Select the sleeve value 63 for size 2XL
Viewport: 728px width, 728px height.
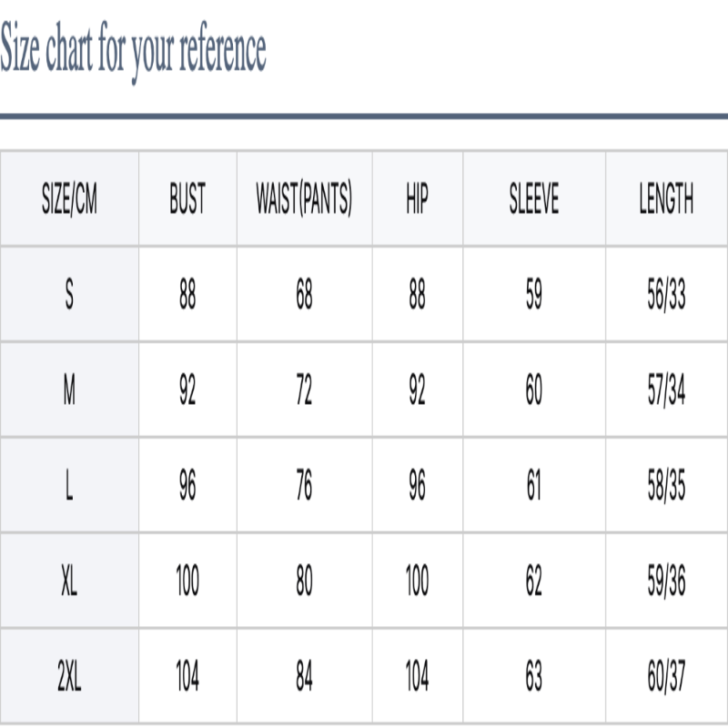(x=534, y=677)
